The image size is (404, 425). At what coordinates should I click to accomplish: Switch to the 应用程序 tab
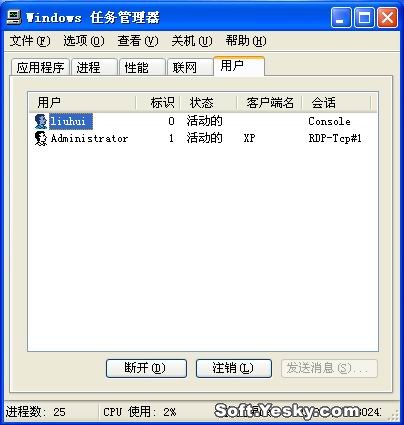(40, 67)
